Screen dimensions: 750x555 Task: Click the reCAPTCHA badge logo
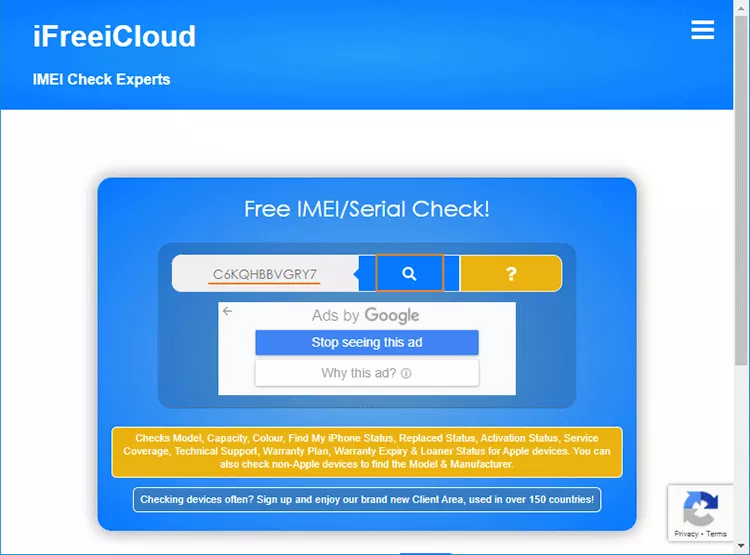(x=700, y=509)
